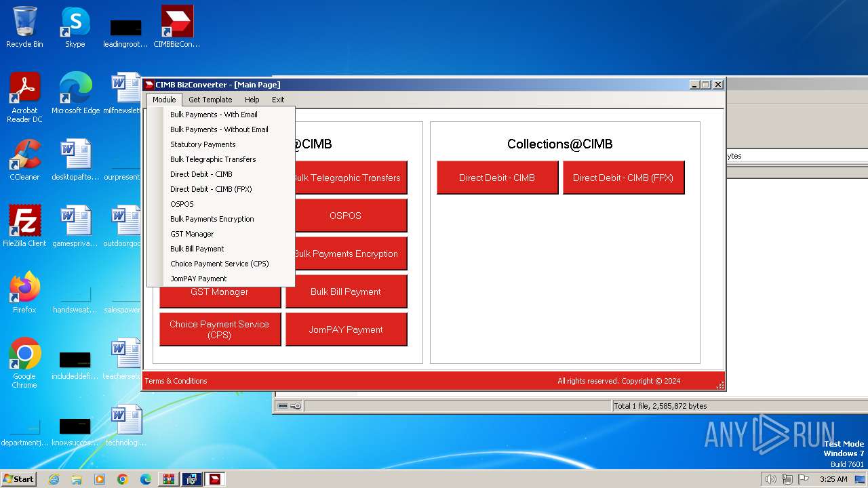Open the Recycle Bin desktop icon
This screenshot has width=868, height=488.
[x=24, y=27]
